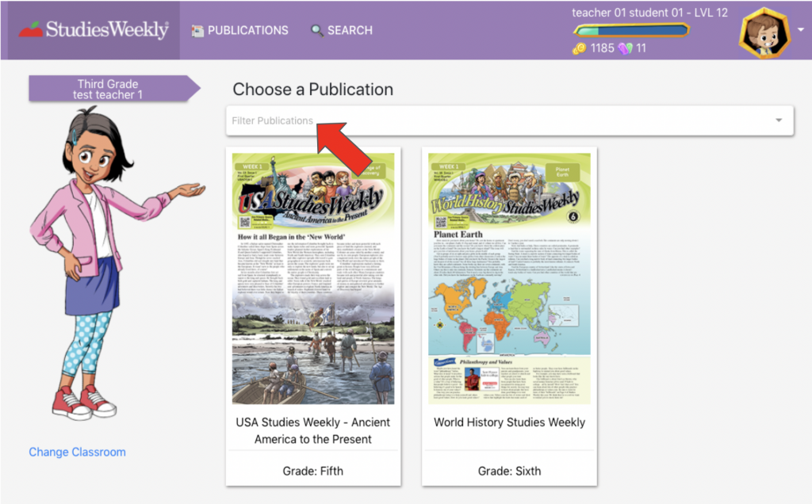Click the level progress bar
This screenshot has width=812, height=504.
631,31
